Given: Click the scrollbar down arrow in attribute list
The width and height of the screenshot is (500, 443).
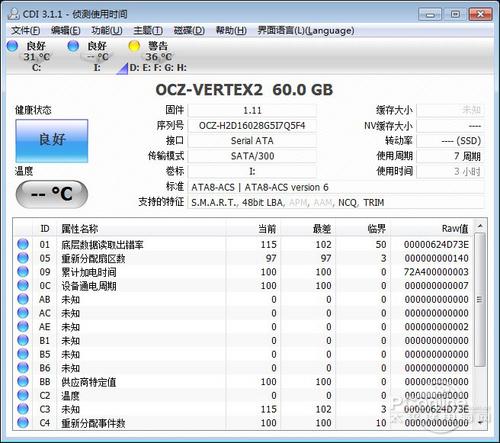Looking at the screenshot, I should pos(480,423).
